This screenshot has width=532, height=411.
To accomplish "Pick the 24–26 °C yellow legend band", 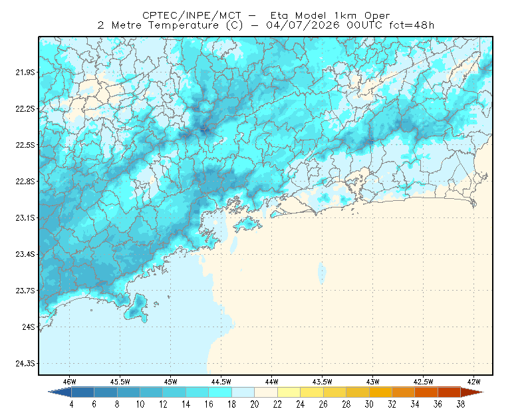I will click(x=312, y=392).
